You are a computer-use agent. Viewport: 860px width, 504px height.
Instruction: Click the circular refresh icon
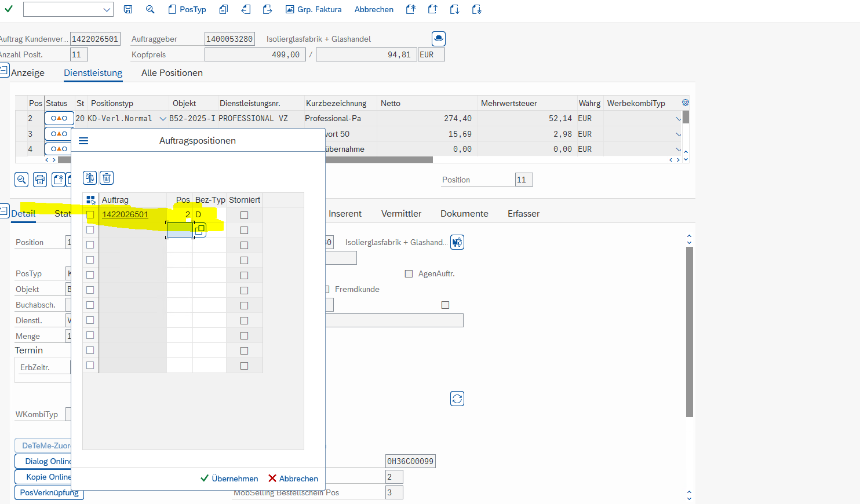click(x=457, y=399)
